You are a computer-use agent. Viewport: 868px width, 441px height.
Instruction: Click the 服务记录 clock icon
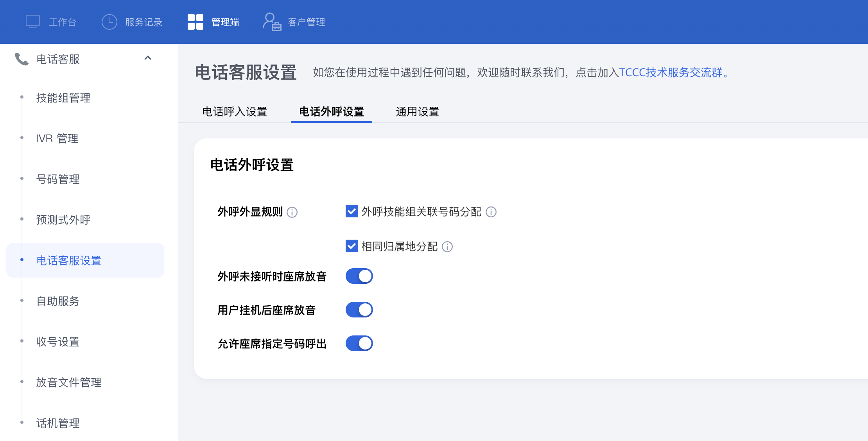click(x=109, y=22)
